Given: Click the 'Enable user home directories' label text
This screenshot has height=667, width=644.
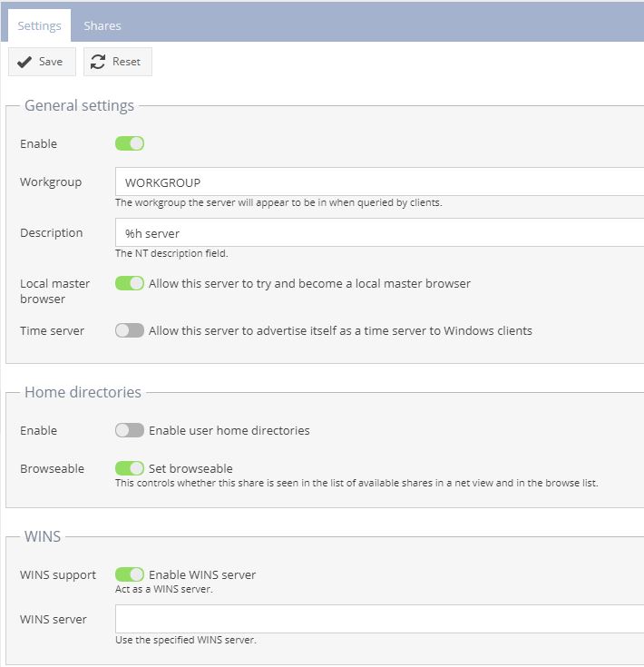Looking at the screenshot, I should 229,430.
